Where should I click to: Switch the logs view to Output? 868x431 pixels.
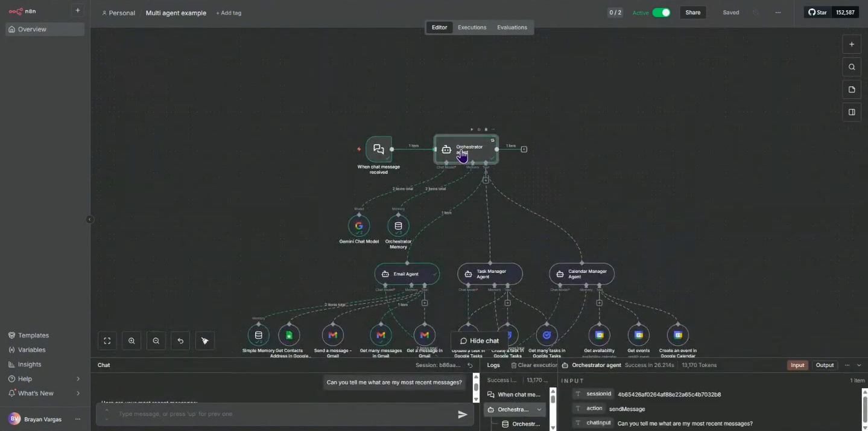(824, 365)
